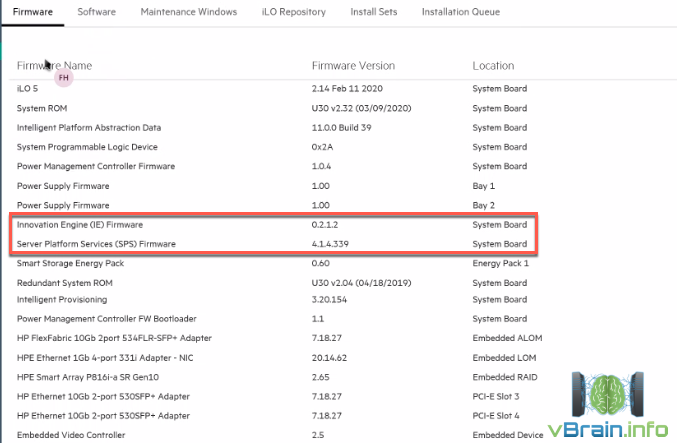The height and width of the screenshot is (443, 677).
Task: Sort by the Firmware Name column header
Action: (54, 66)
